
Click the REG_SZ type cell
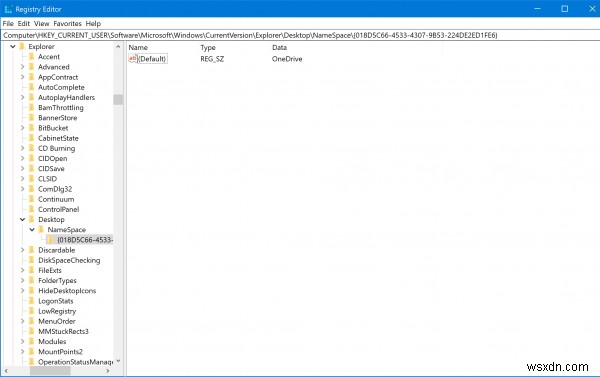(x=212, y=59)
